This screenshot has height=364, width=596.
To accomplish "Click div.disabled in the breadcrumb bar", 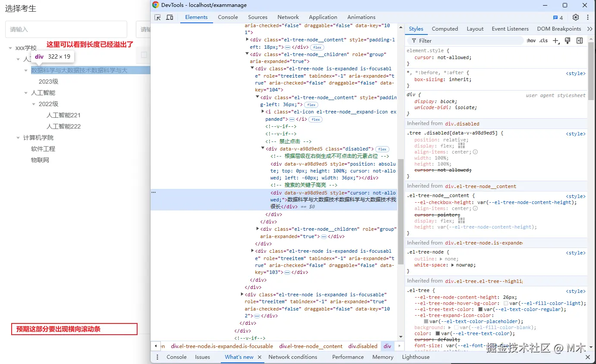I will click(363, 346).
